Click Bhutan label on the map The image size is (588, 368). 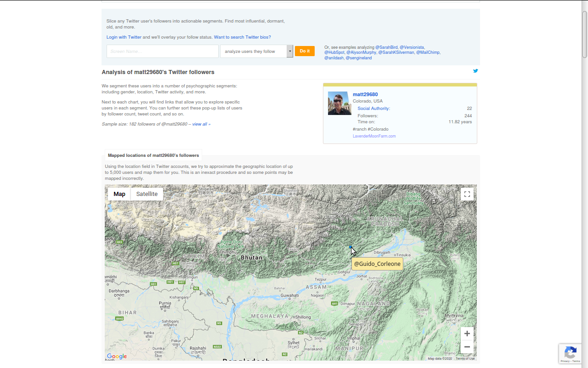point(252,258)
